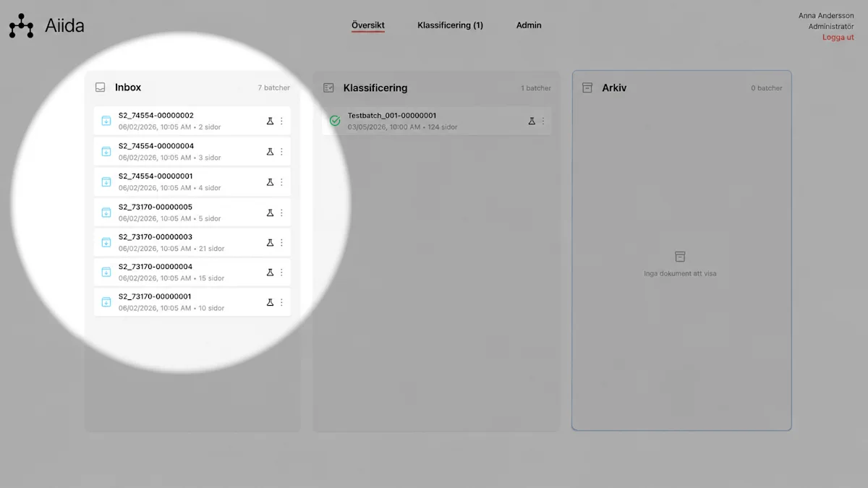The width and height of the screenshot is (868, 488).
Task: Click the batch icon beside S2_73170-00000005
Action: [106, 213]
